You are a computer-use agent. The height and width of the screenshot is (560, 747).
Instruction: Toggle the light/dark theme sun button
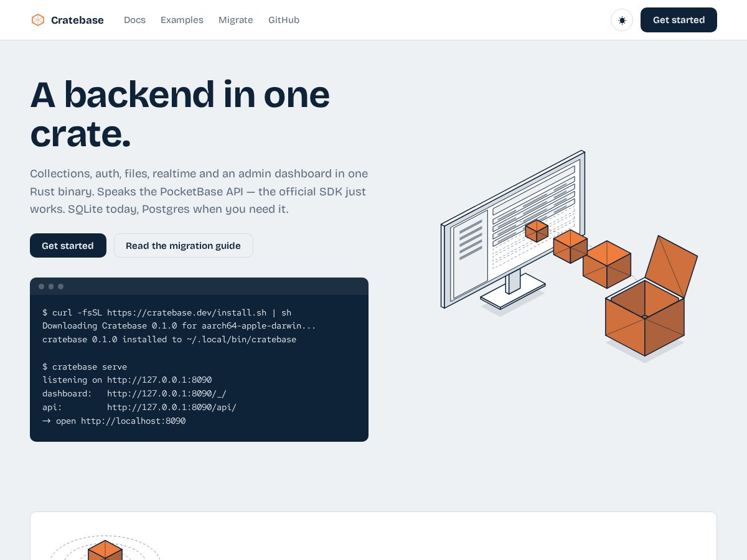(x=622, y=20)
